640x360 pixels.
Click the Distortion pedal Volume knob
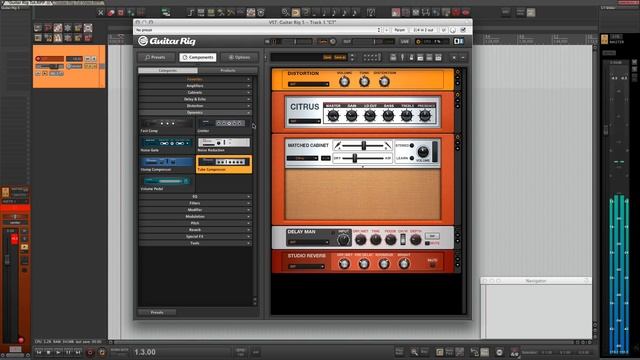pyautogui.click(x=344, y=82)
